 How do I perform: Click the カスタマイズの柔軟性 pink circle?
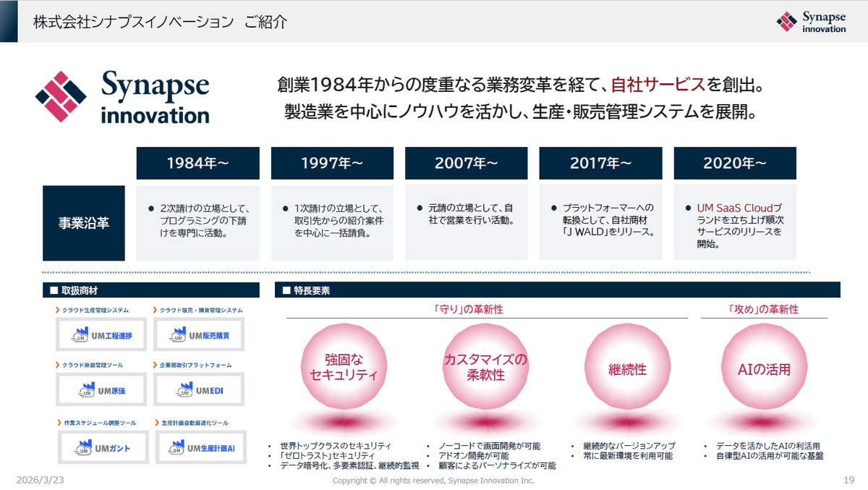[x=485, y=367]
